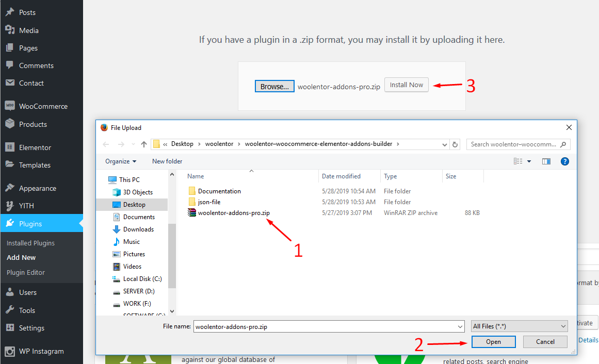This screenshot has width=599, height=364.
Task: Click the Tools wrench icon
Action: pyautogui.click(x=10, y=310)
